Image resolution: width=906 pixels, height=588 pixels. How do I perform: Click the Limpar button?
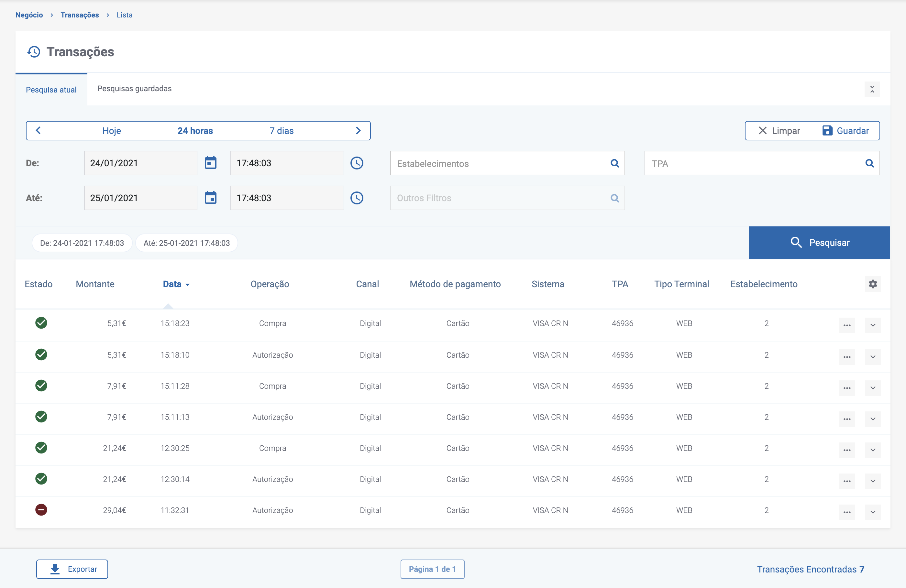779,131
